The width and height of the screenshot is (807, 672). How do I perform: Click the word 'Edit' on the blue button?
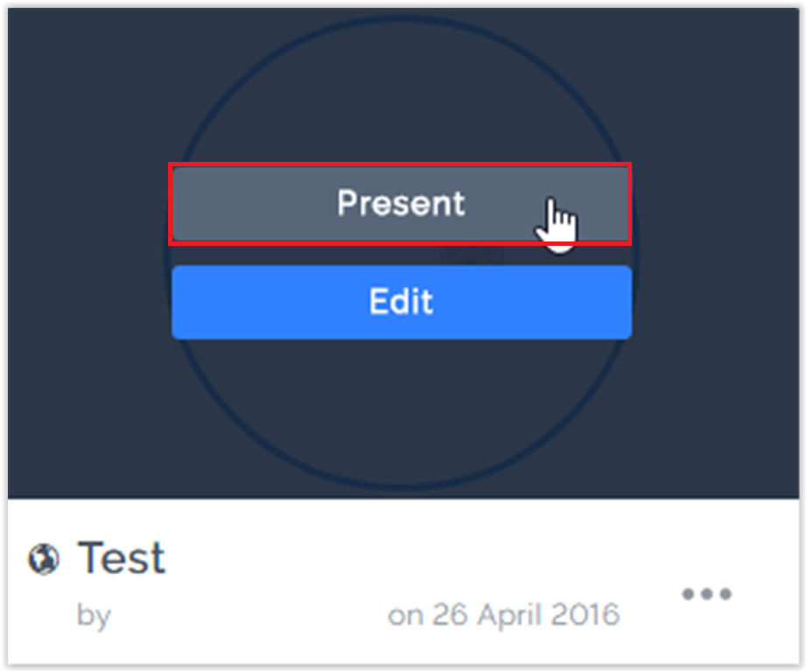[401, 303]
